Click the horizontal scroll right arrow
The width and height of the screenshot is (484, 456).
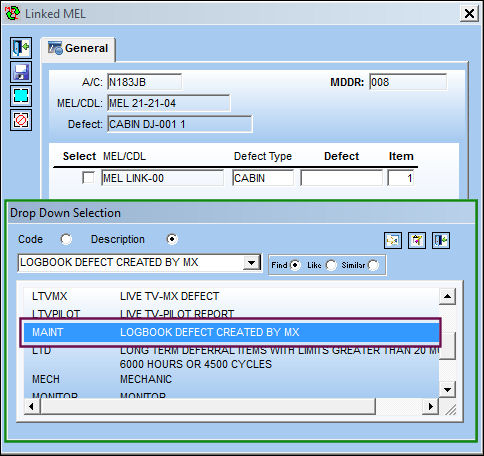tap(430, 407)
